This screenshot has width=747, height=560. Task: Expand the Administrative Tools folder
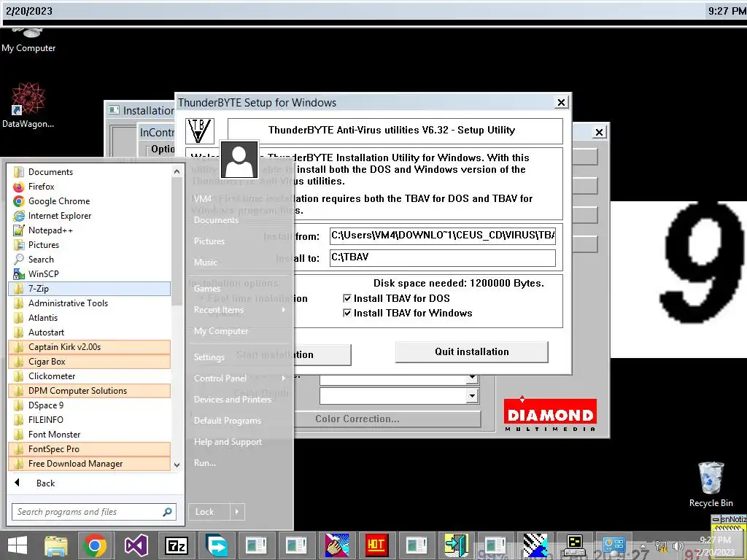[x=89, y=303]
